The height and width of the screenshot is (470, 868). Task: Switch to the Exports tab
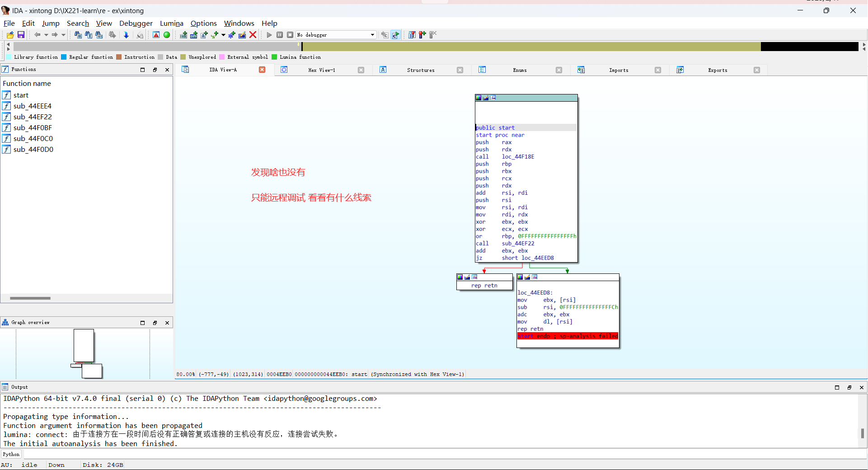(718, 70)
